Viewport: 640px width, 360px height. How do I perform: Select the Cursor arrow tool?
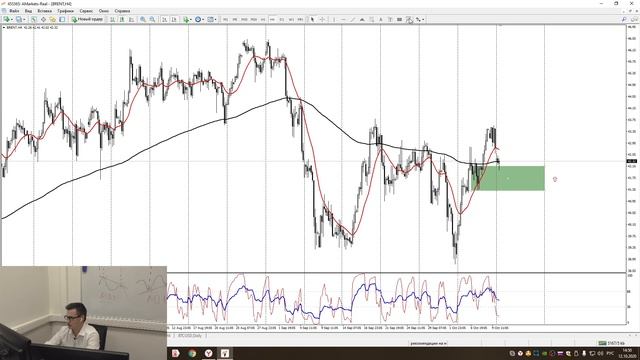point(313,19)
